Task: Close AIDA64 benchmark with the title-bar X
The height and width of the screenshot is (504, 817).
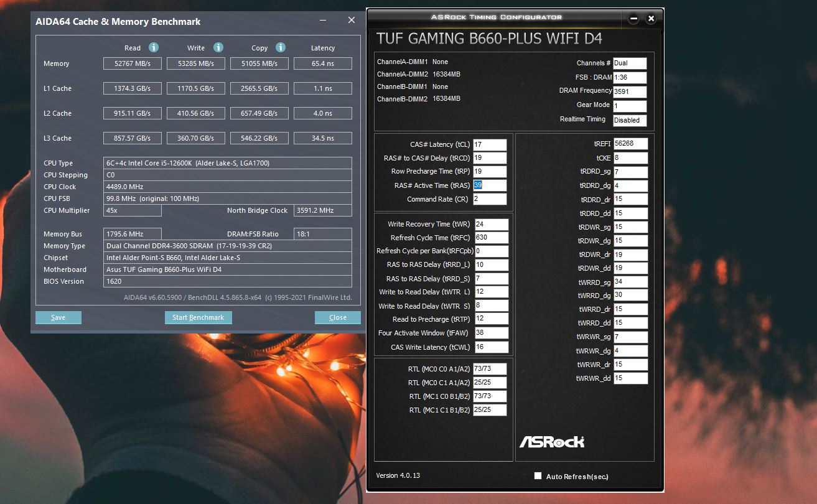Action: click(x=352, y=21)
